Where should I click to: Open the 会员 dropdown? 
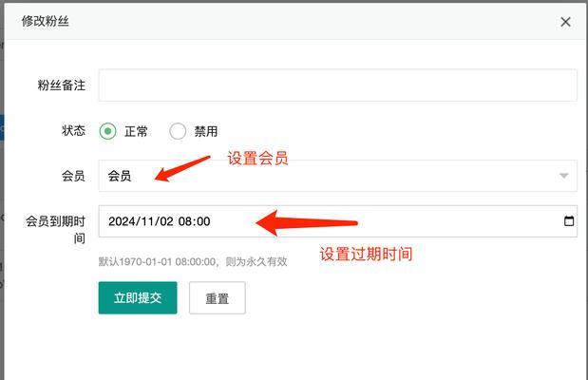[337, 176]
